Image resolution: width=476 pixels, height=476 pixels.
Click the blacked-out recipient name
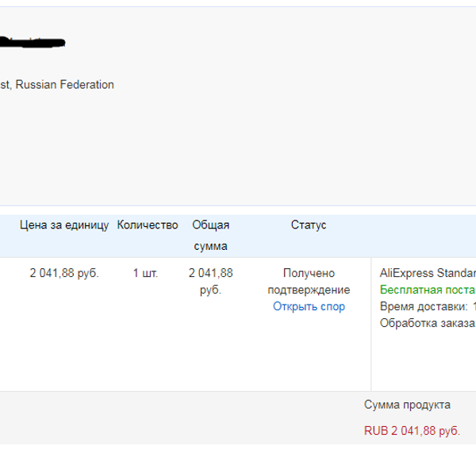tap(33, 42)
